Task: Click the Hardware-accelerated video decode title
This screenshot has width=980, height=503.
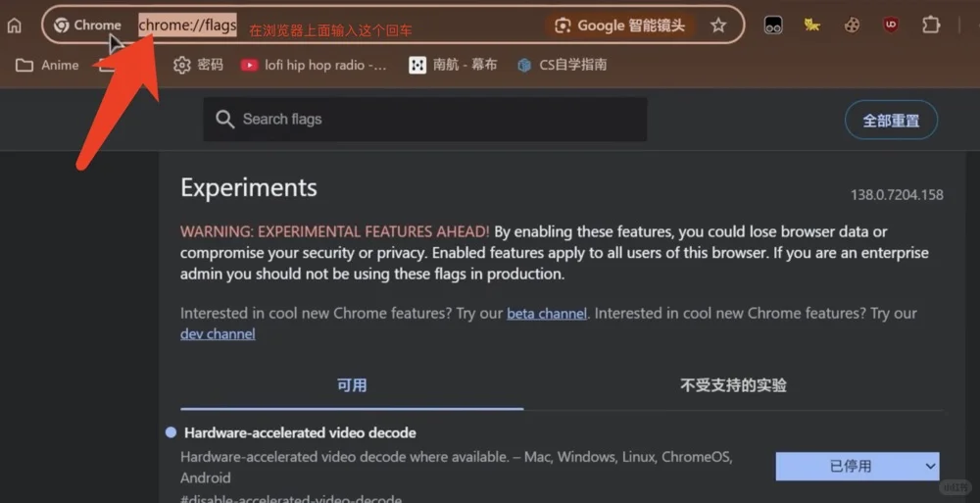Action: [300, 433]
